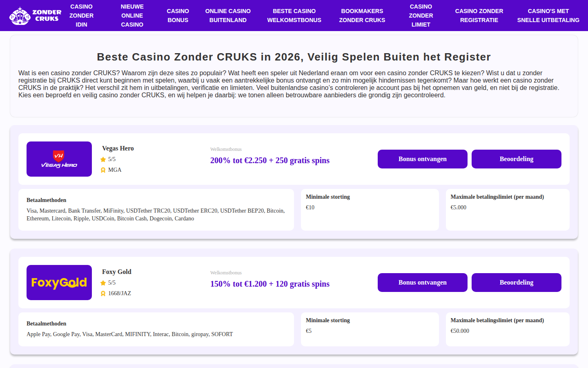Click Foxy Gold payment methods list text
The width and height of the screenshot is (588, 368).
point(130,334)
